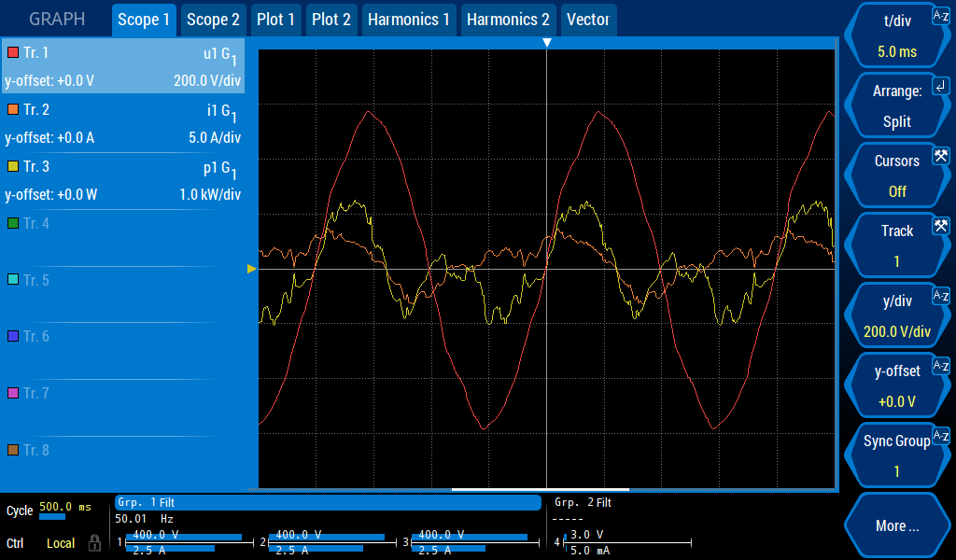Toggle Cursors Off setting
956x560 pixels.
[x=896, y=175]
